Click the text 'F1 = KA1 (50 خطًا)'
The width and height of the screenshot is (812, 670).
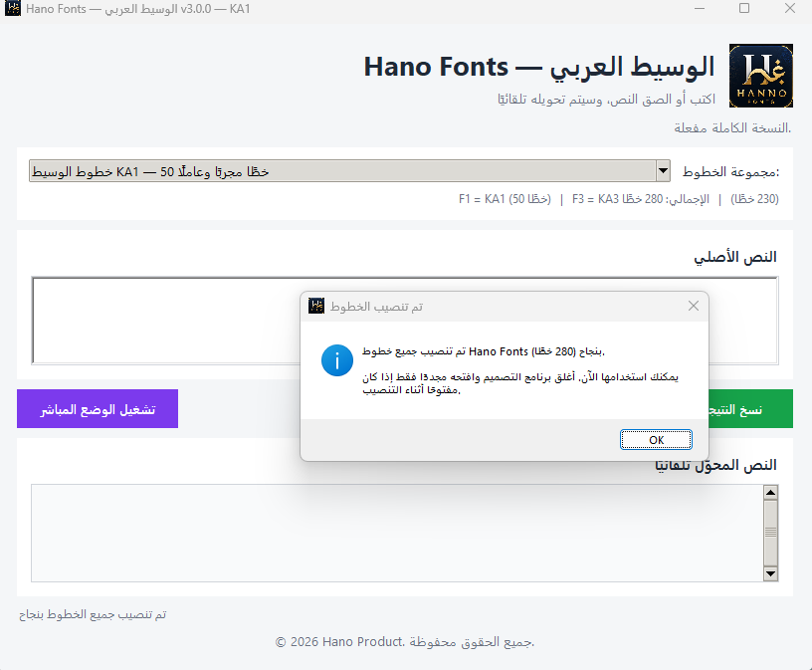[505, 199]
